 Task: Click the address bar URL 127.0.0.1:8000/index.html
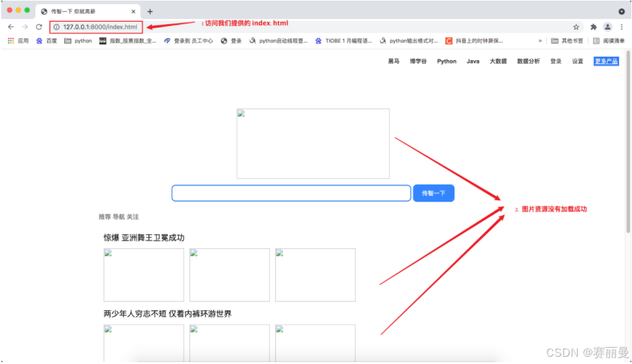point(100,27)
